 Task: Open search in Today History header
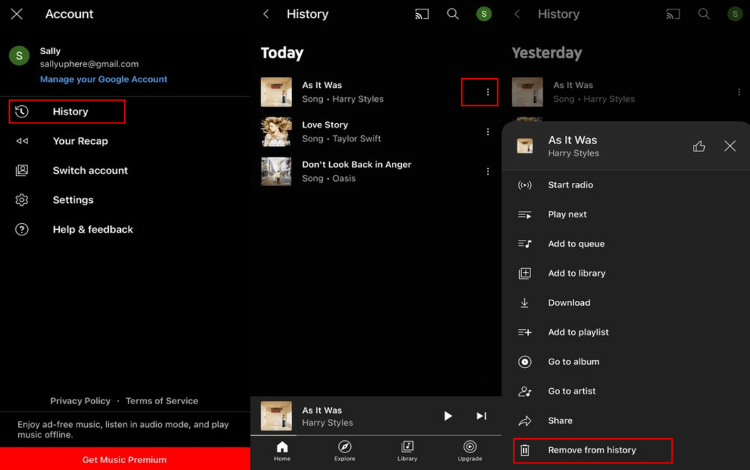452,14
